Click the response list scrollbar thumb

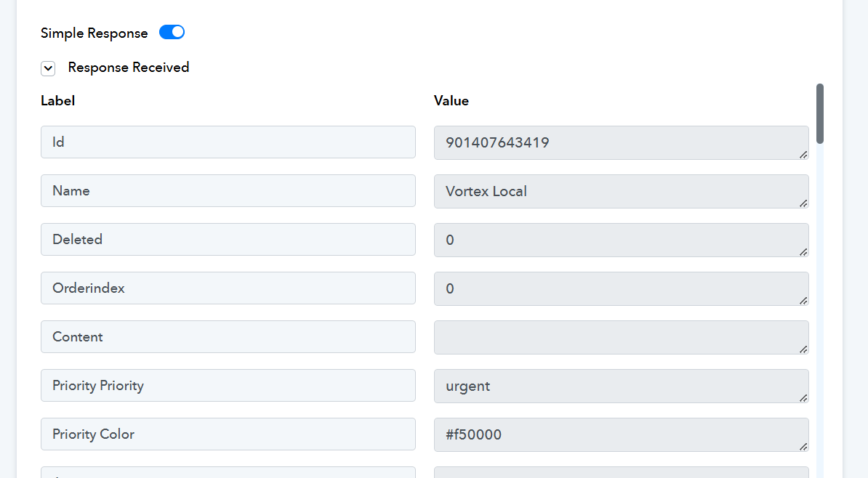tap(820, 113)
